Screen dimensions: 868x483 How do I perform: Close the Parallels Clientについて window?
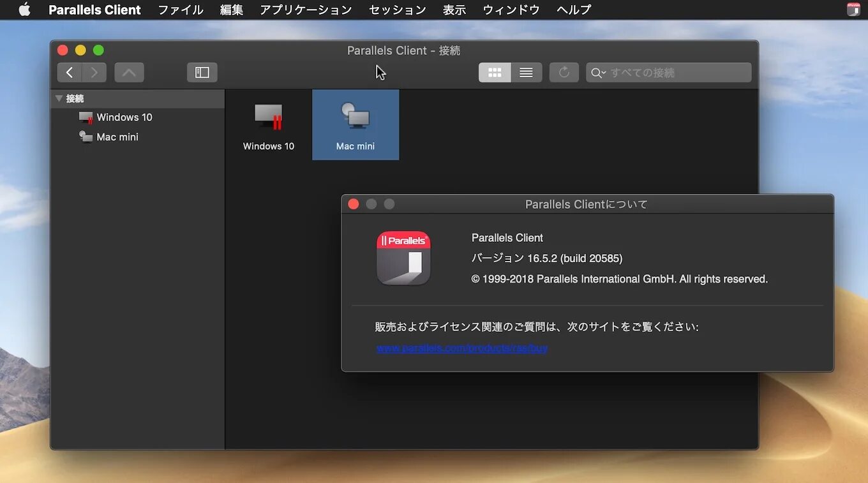point(354,204)
